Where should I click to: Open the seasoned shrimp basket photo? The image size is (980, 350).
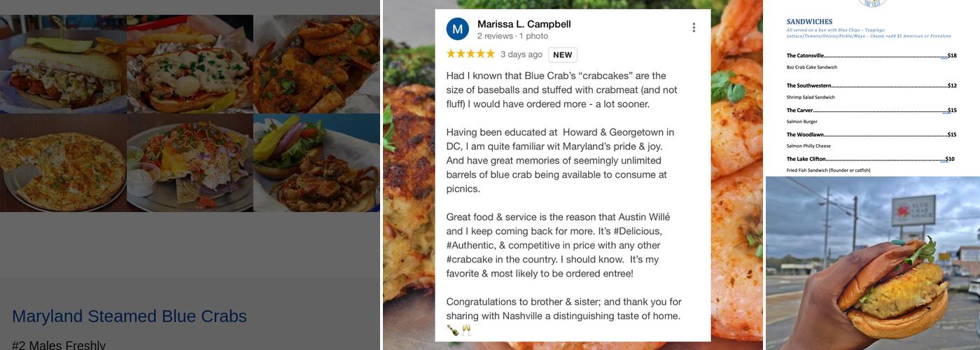click(x=316, y=64)
